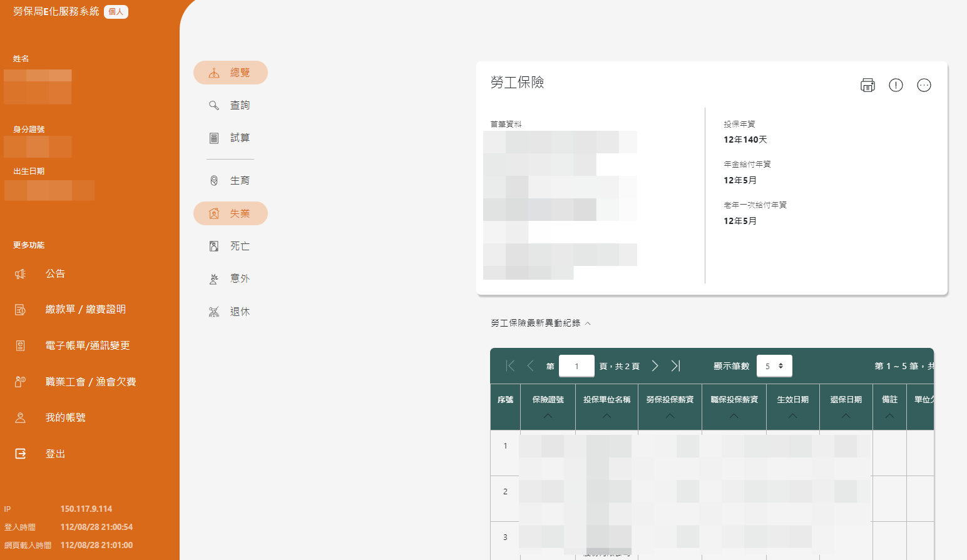
Task: Click the portrait icon beside 死亡
Action: pos(214,246)
